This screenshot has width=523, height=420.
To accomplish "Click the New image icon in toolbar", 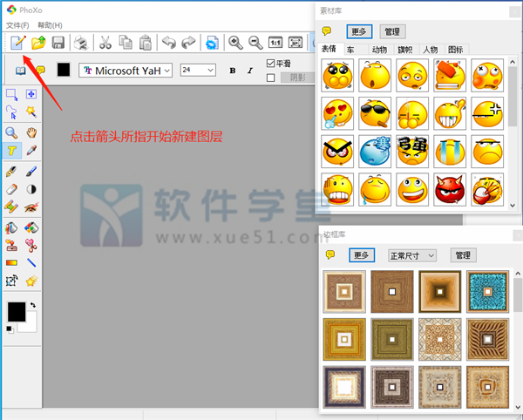I will (x=17, y=42).
